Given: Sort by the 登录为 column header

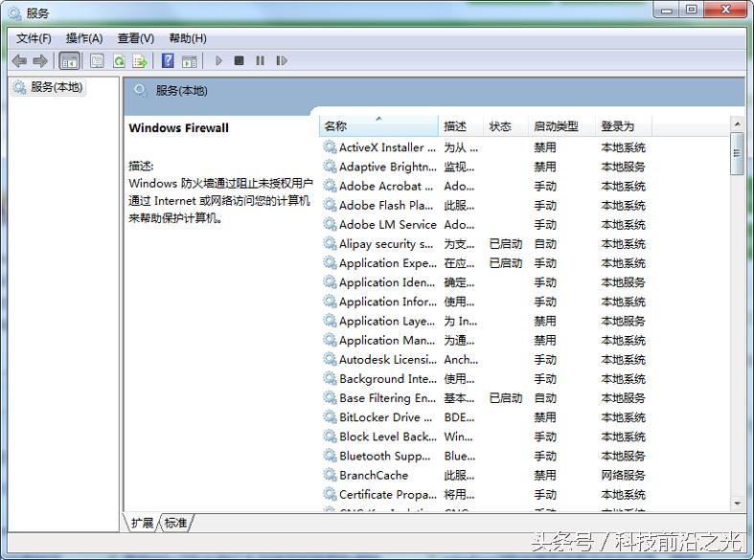Looking at the screenshot, I should pyautogui.click(x=623, y=126).
